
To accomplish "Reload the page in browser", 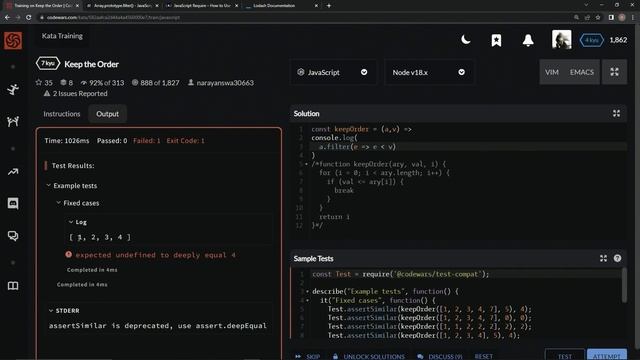I will pyautogui.click(x=29, y=18).
